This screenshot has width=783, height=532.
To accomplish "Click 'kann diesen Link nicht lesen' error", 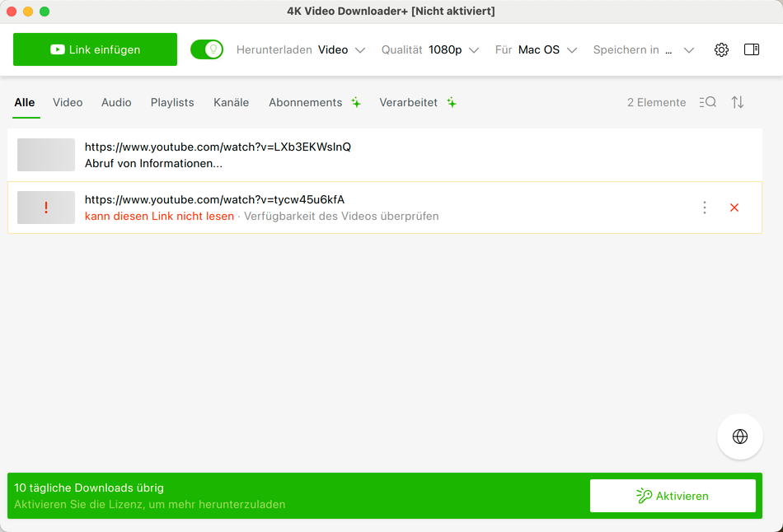I will 159,216.
